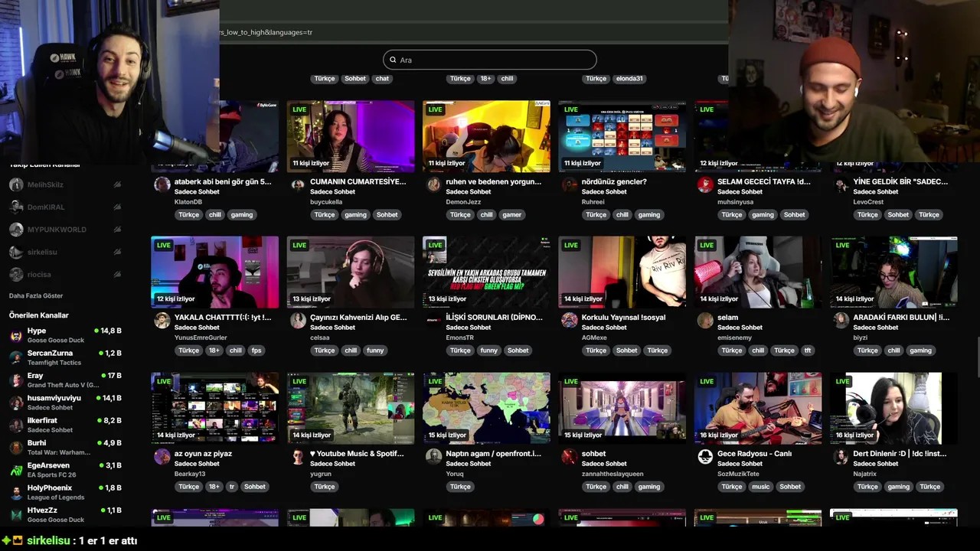Click MelihSkilz's avatar in followed channels
Image resolution: width=980 pixels, height=551 pixels.
click(x=16, y=184)
